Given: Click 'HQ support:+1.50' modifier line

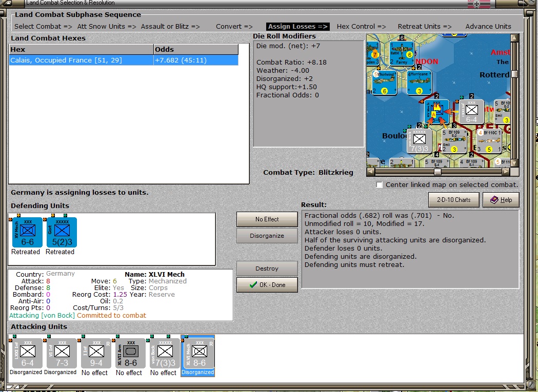Looking at the screenshot, I should coord(287,87).
